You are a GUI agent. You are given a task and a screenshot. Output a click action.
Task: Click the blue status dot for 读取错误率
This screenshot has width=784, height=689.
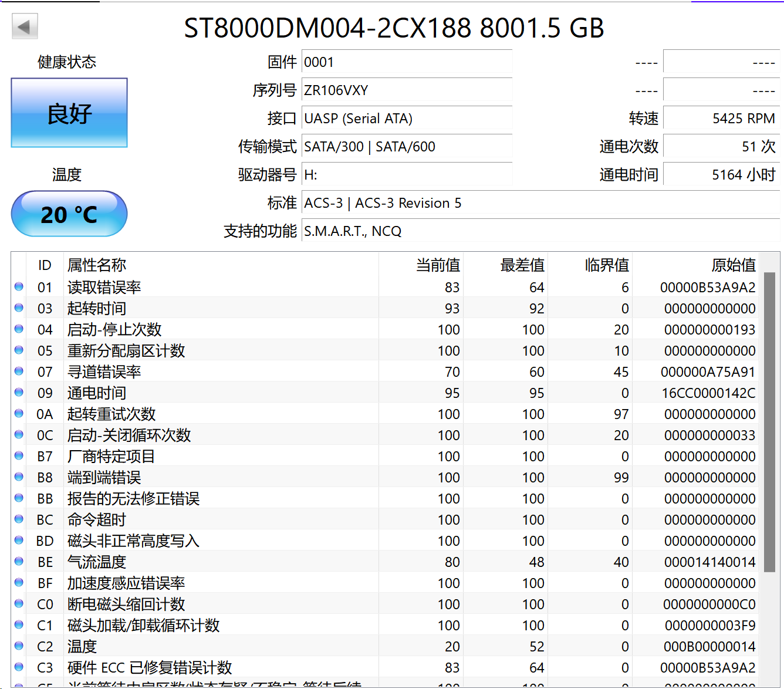(x=19, y=287)
